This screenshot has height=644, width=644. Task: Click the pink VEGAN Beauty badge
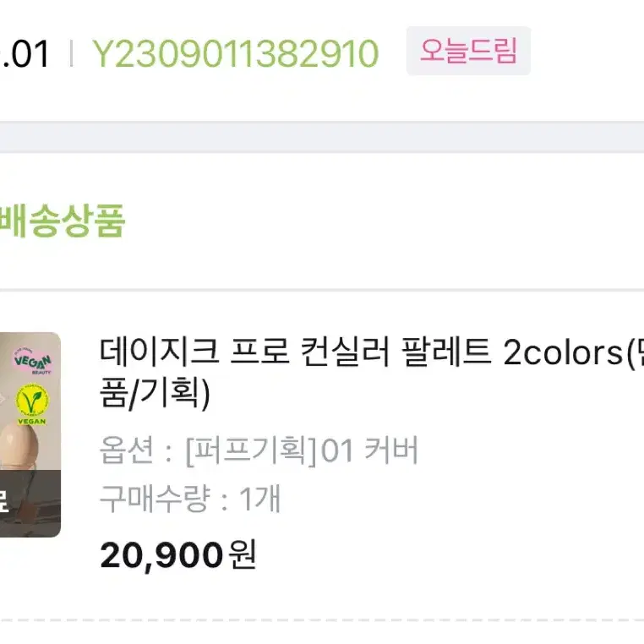32,360
